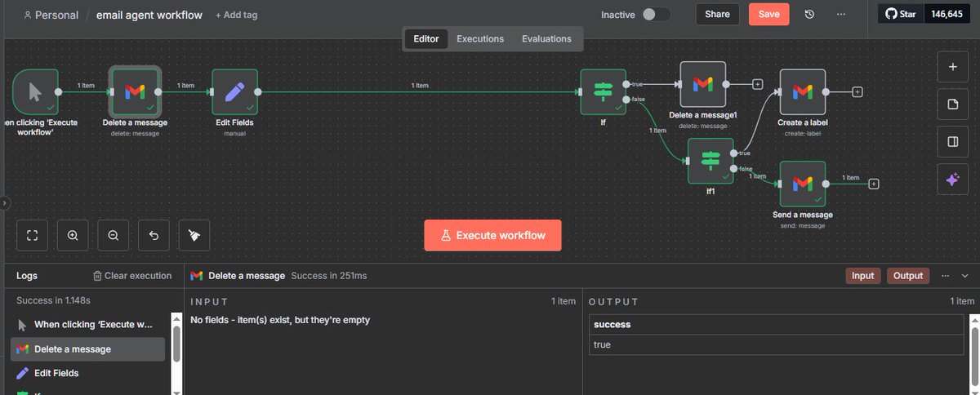Zoom out on the canvas
The width and height of the screenshot is (980, 395).
coord(114,235)
